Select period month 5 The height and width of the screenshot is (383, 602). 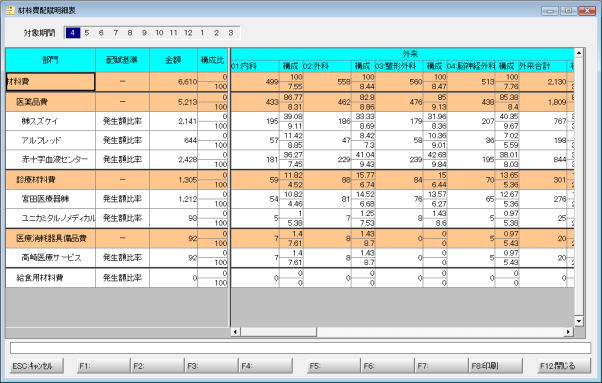tap(87, 33)
